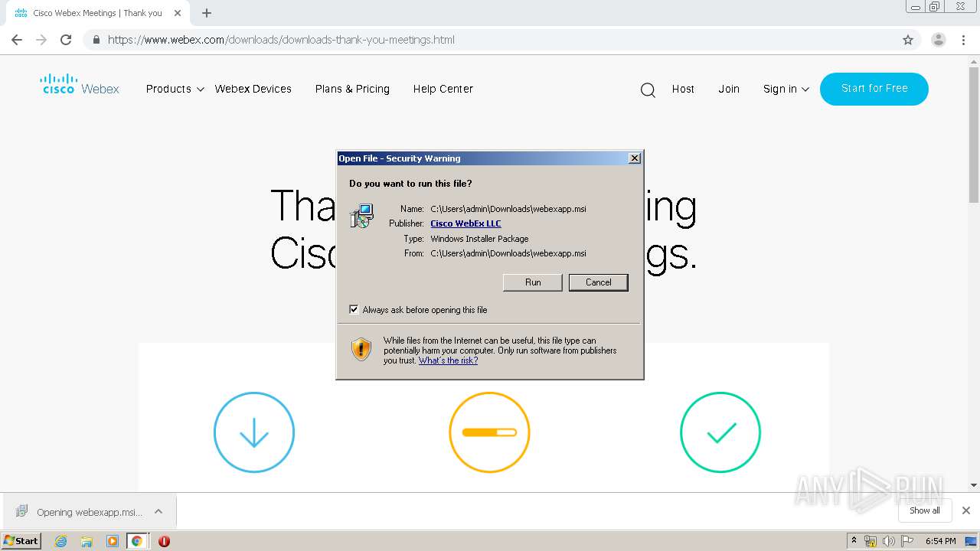Open a new browser tab
980x551 pixels.
(207, 13)
